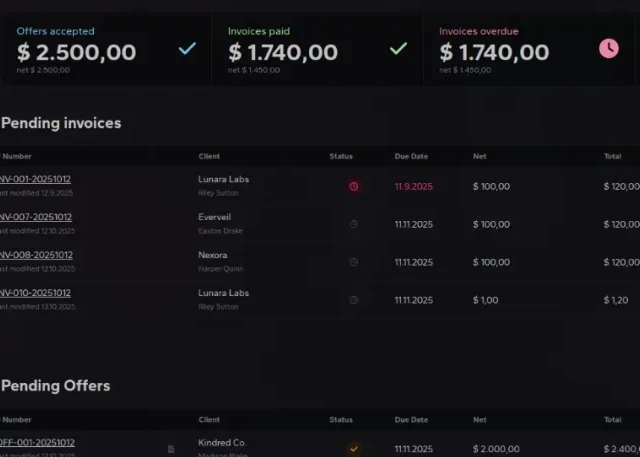Click the pending status clock for INV-008

coord(353,262)
